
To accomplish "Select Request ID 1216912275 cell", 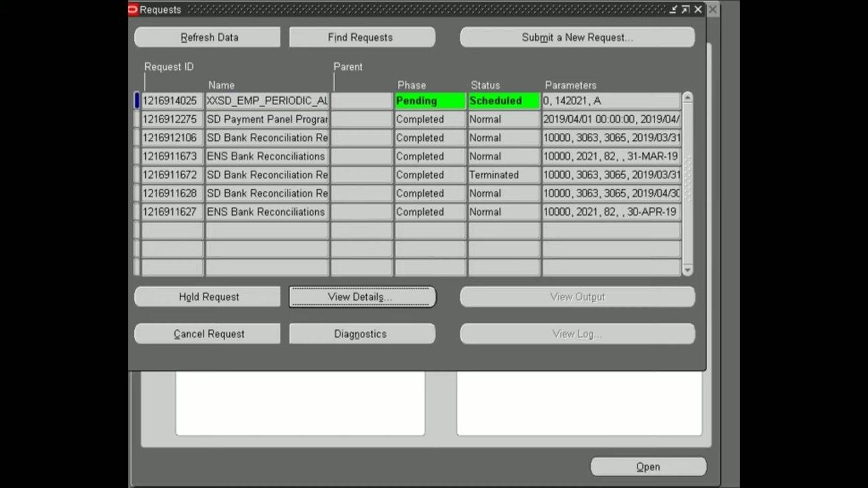I will tap(172, 119).
